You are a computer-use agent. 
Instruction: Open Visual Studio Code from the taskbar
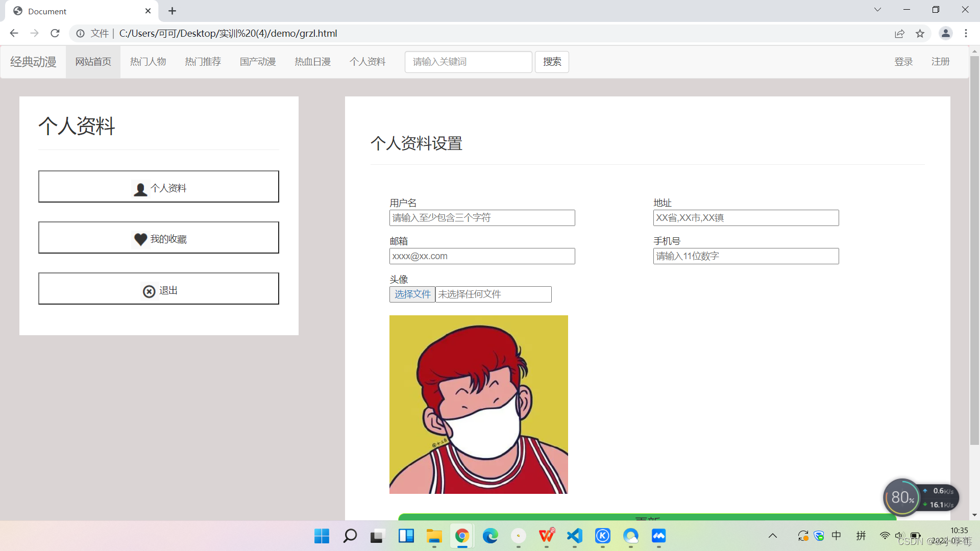click(x=574, y=536)
